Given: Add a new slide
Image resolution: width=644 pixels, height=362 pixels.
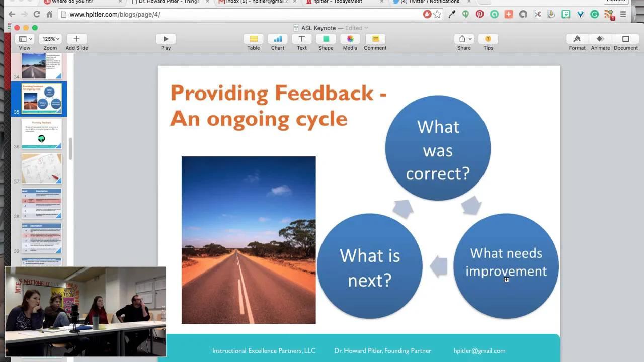Looking at the screenshot, I should tap(76, 39).
